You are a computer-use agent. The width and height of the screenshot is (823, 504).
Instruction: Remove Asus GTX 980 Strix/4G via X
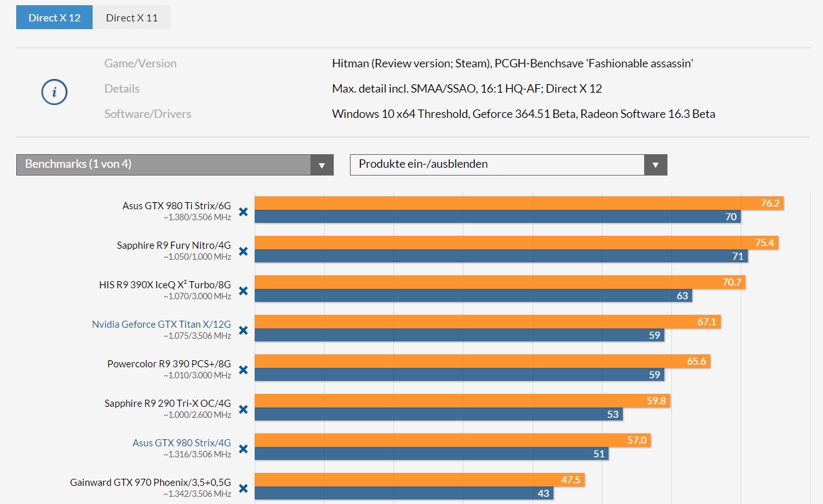coord(243,448)
